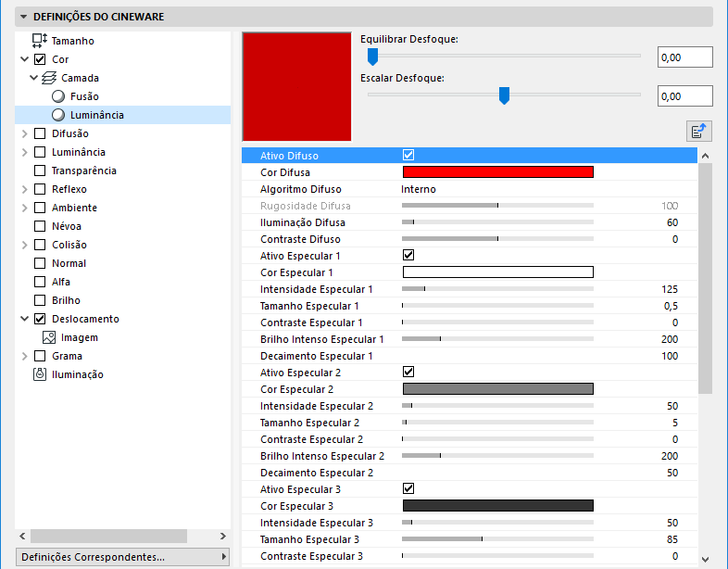Select the Contraste Especular 3 row label

(311, 556)
